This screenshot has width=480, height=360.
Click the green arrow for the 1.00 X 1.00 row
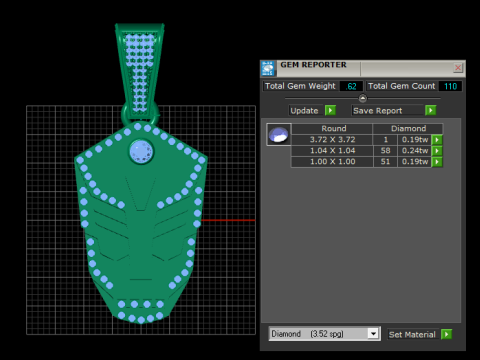click(x=437, y=162)
